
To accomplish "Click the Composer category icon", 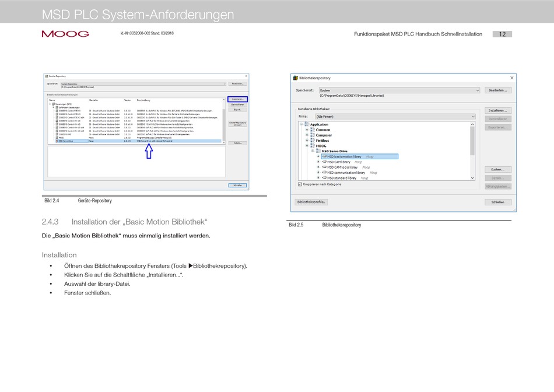I will [x=313, y=135].
